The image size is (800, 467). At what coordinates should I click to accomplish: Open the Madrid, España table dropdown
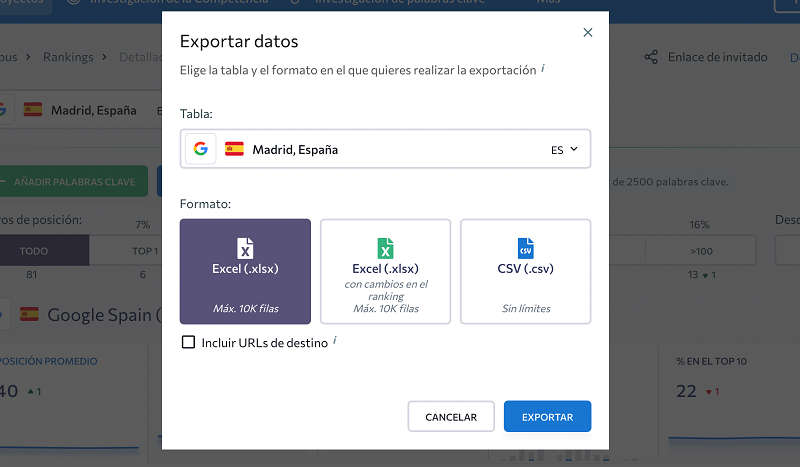pyautogui.click(x=385, y=149)
